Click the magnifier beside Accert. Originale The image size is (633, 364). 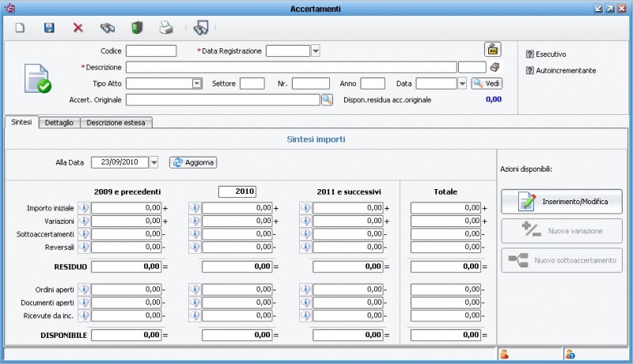pos(327,100)
